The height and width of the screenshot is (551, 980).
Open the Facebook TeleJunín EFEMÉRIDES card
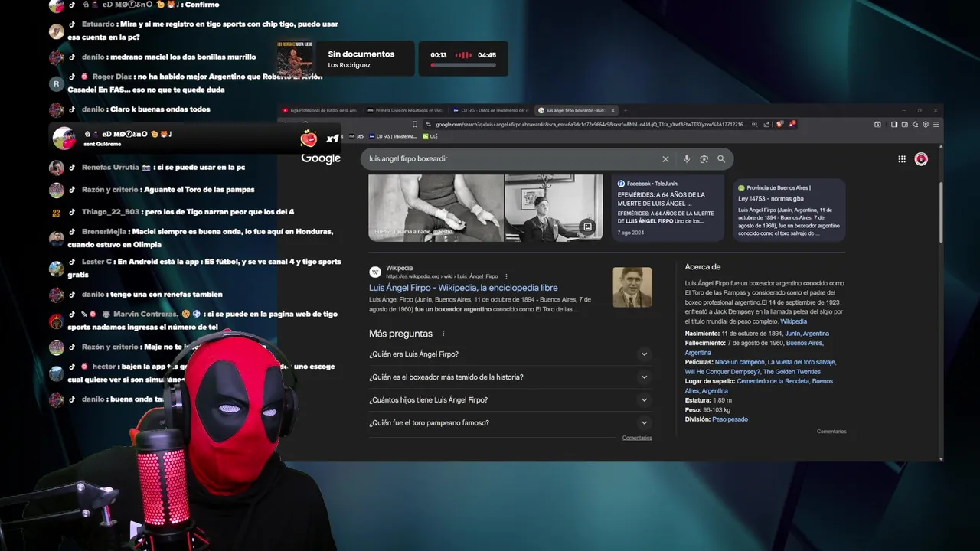click(668, 208)
